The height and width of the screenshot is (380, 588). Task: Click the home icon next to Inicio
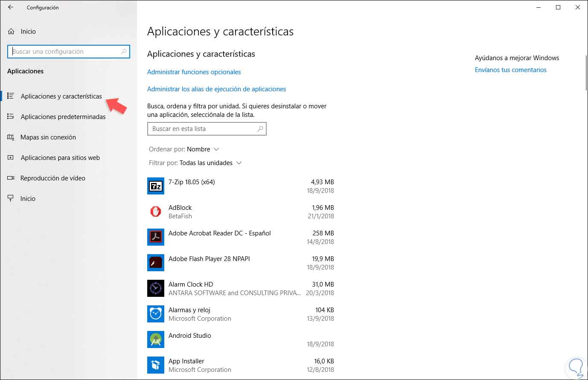[x=11, y=31]
